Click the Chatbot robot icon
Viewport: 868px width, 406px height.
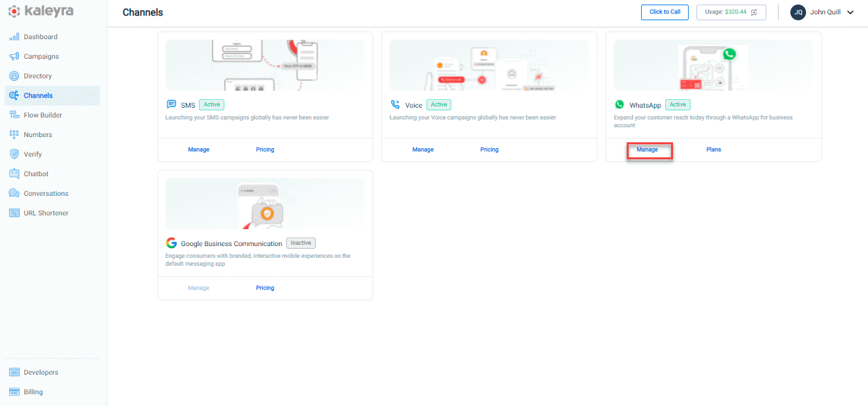(14, 174)
